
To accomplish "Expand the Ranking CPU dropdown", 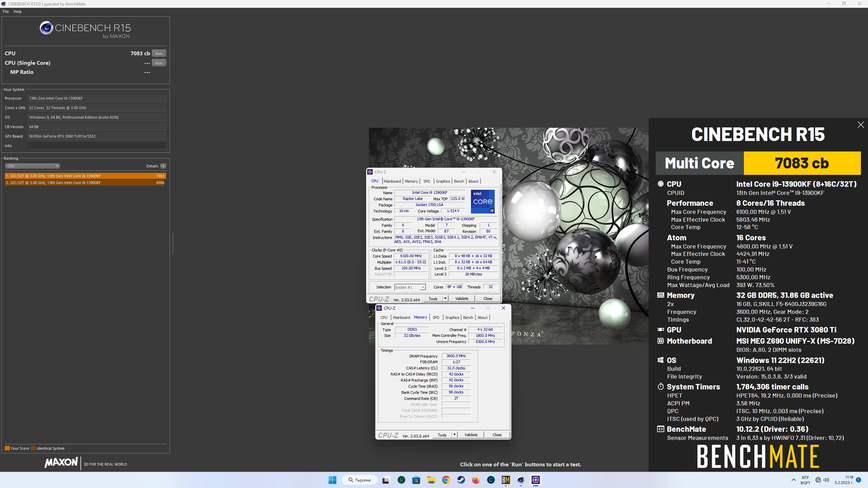I will [33, 166].
